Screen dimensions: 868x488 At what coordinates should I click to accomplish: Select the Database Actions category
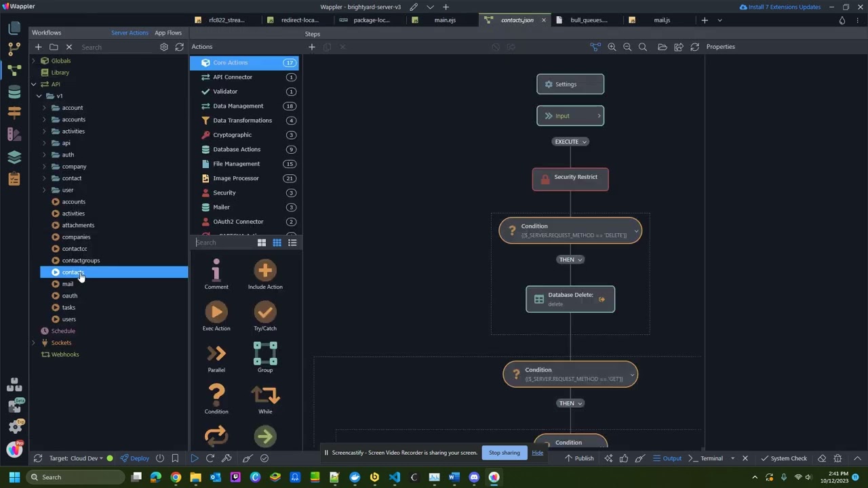point(244,149)
